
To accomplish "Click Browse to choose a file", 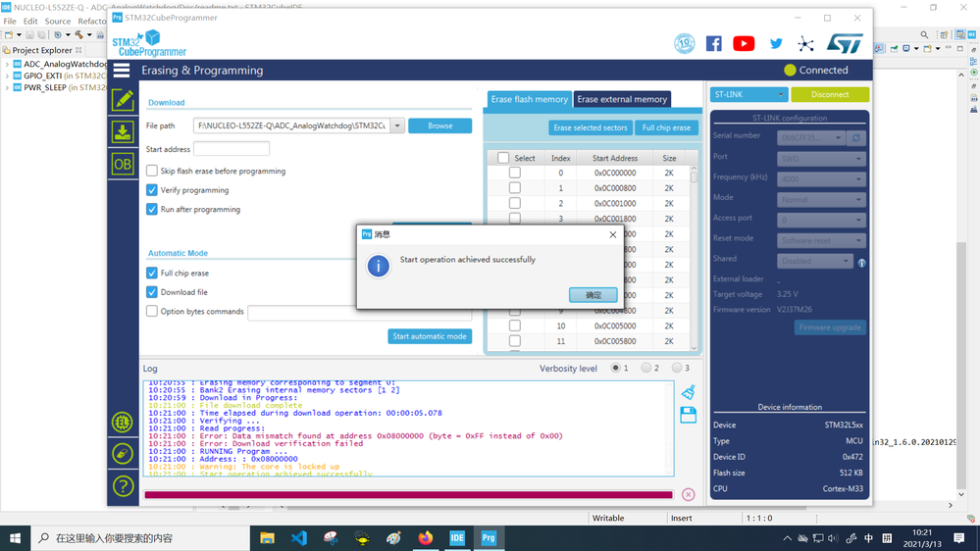I will (x=440, y=125).
